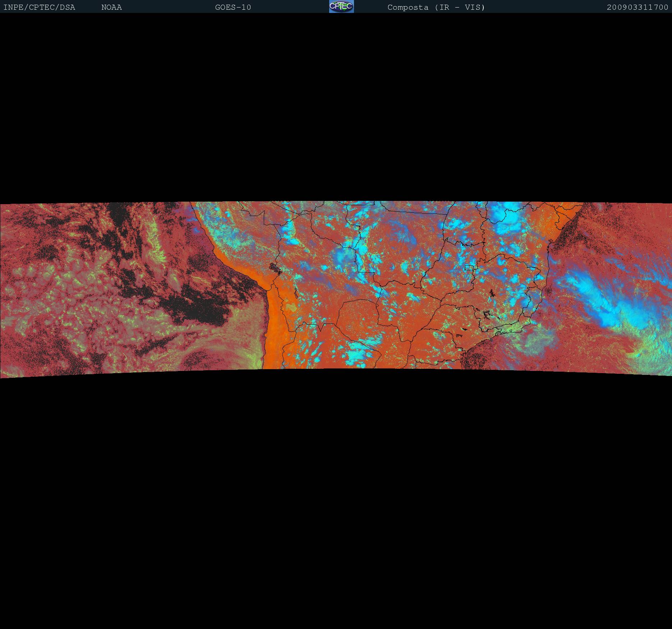Click the NOAA label in the header
The width and height of the screenshot is (672, 629).
pos(111,7)
